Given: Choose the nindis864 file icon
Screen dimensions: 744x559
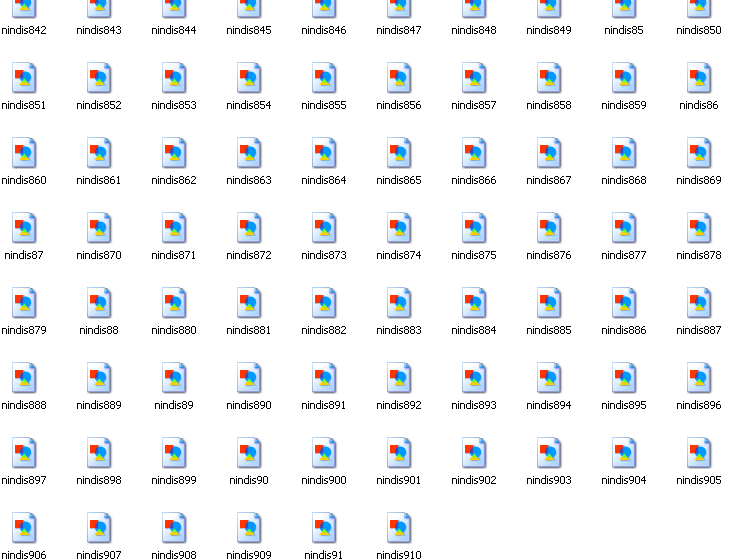Looking at the screenshot, I should click(324, 153).
